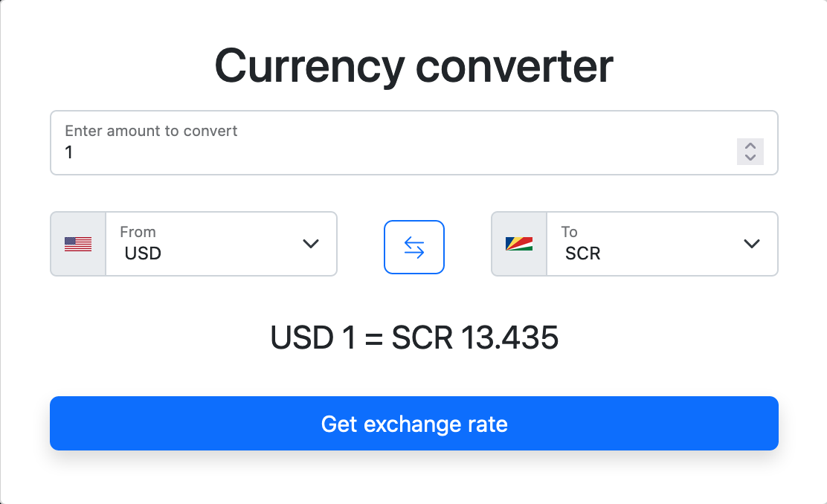Screen dimensions: 827x504
Task: Expand the SCR currency selector chevron
Action: (x=751, y=244)
